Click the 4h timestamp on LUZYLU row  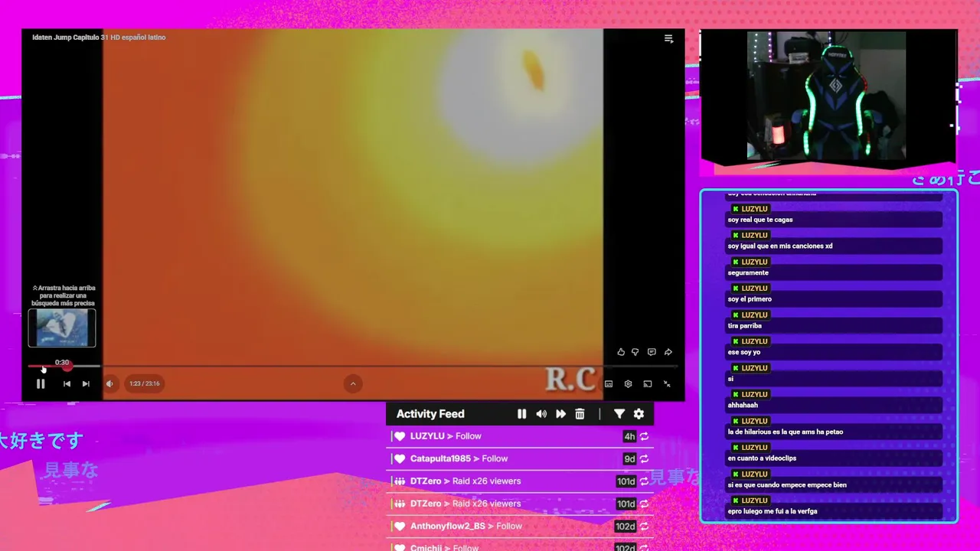[x=629, y=436]
